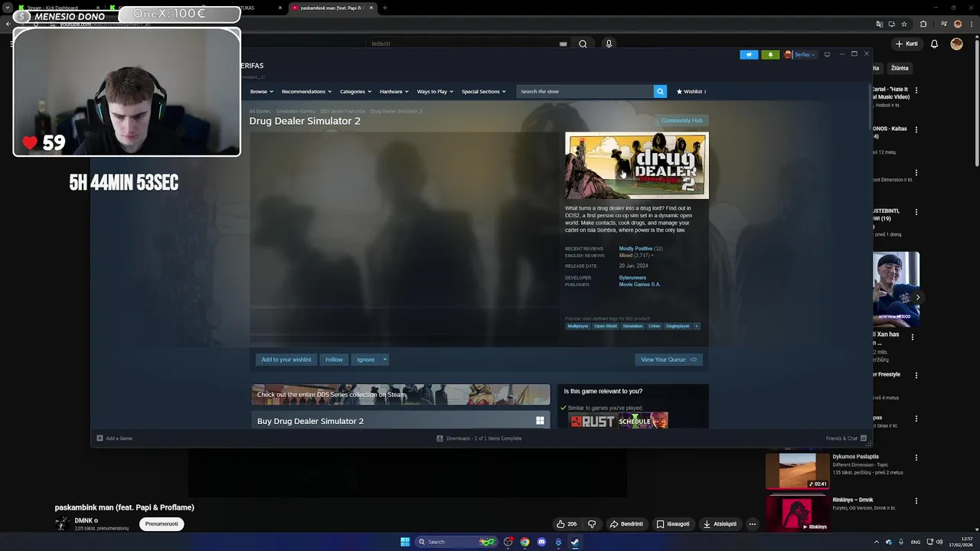Expand Special Sections menu

pyautogui.click(x=483, y=91)
